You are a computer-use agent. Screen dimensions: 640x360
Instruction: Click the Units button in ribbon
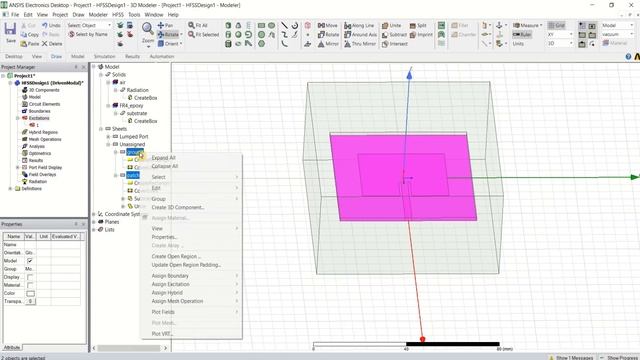(518, 44)
